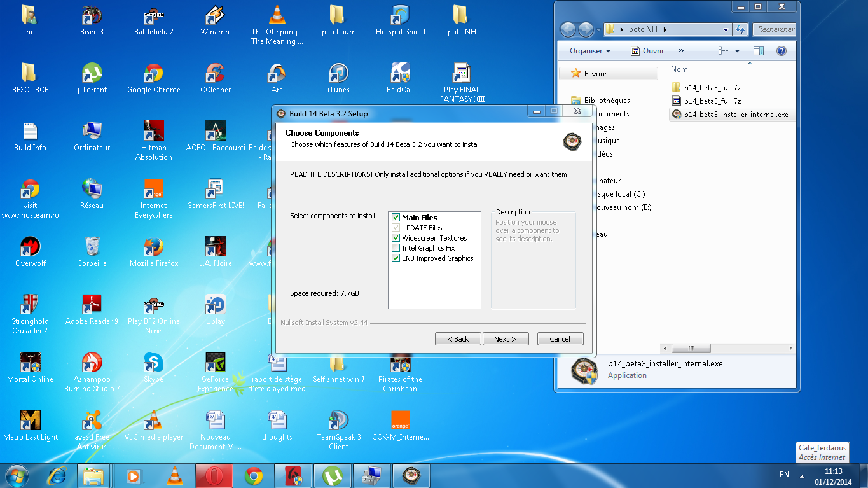
Task: Open Opera from the taskbar
Action: pos(214,475)
